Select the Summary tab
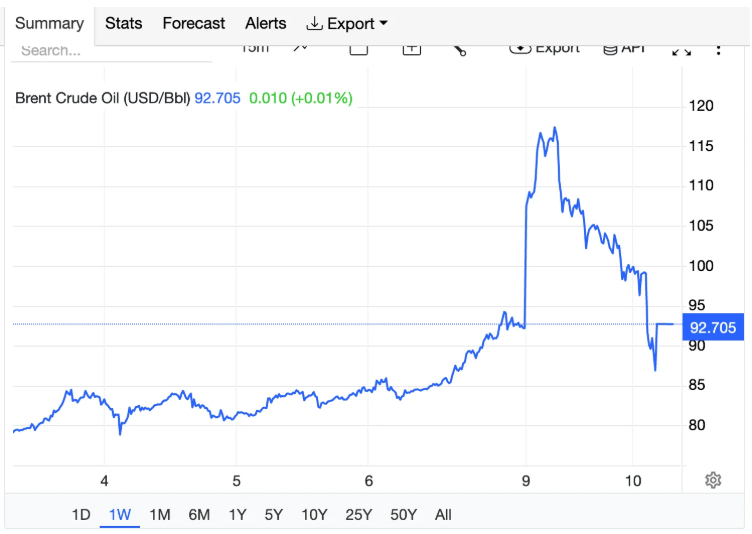Screen dimensions: 752x534 point(49,23)
